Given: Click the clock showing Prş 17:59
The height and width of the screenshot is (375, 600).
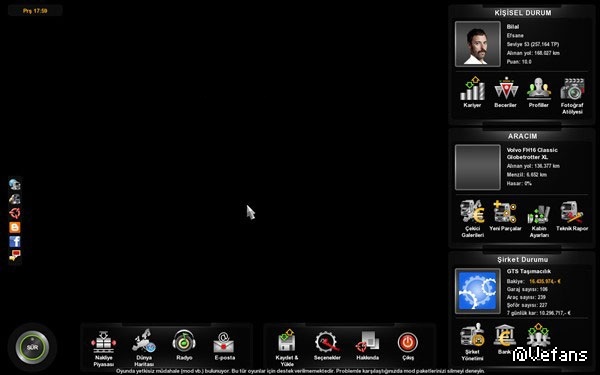Looking at the screenshot, I should pos(35,11).
